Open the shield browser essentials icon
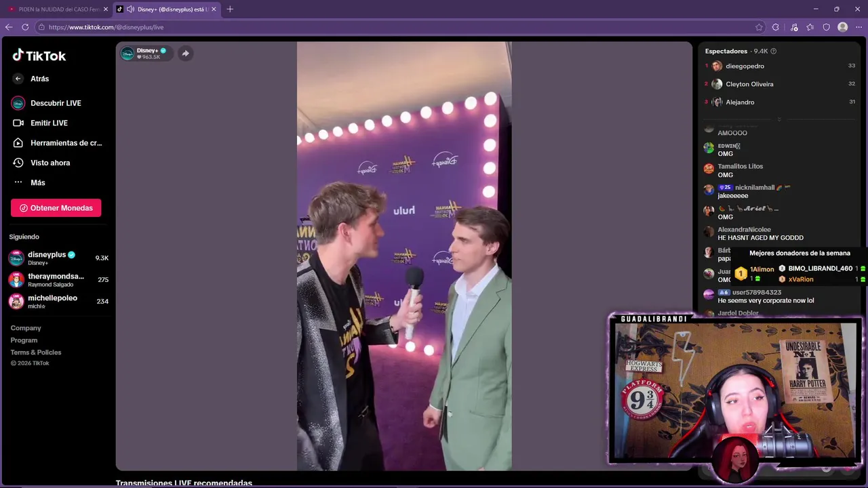The width and height of the screenshot is (868, 488). tap(827, 27)
